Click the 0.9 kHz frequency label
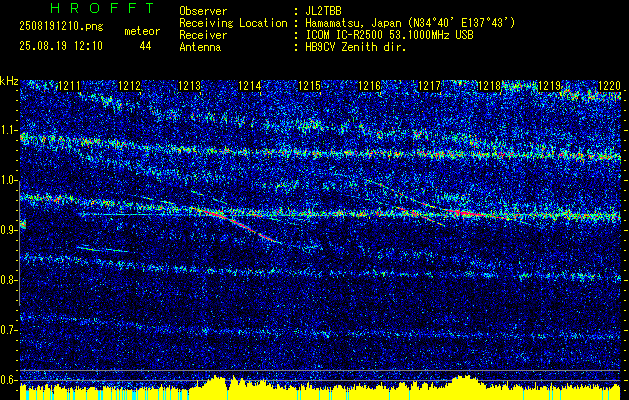This screenshot has height=400, width=629. click(9, 230)
